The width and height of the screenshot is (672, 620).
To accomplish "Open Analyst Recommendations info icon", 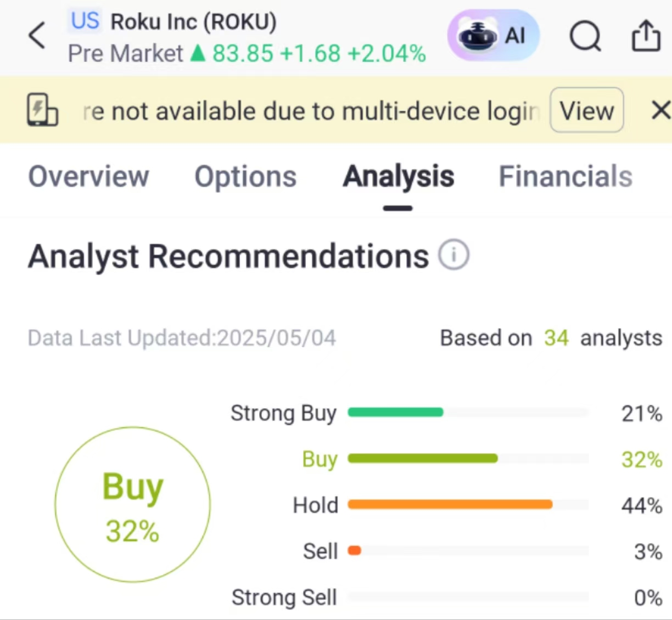I will click(x=453, y=255).
